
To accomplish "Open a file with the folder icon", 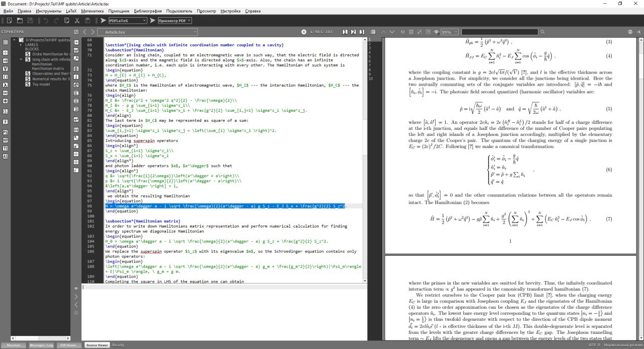I will click(x=20, y=21).
